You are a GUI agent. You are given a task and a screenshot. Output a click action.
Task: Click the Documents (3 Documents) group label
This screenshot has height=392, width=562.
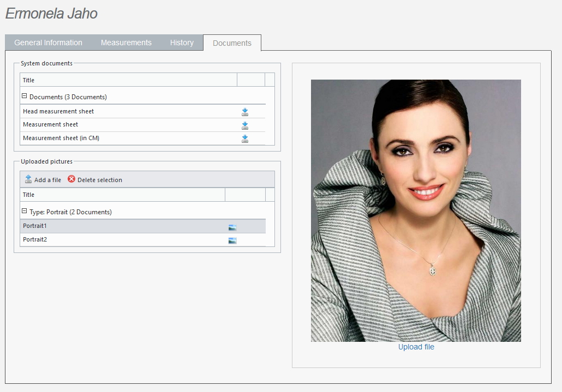[68, 97]
